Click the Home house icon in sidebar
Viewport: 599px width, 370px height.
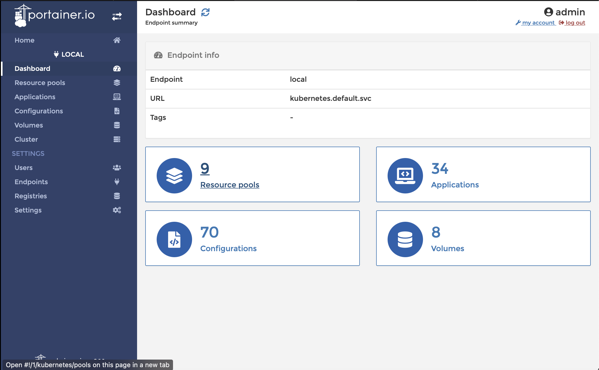tap(117, 40)
